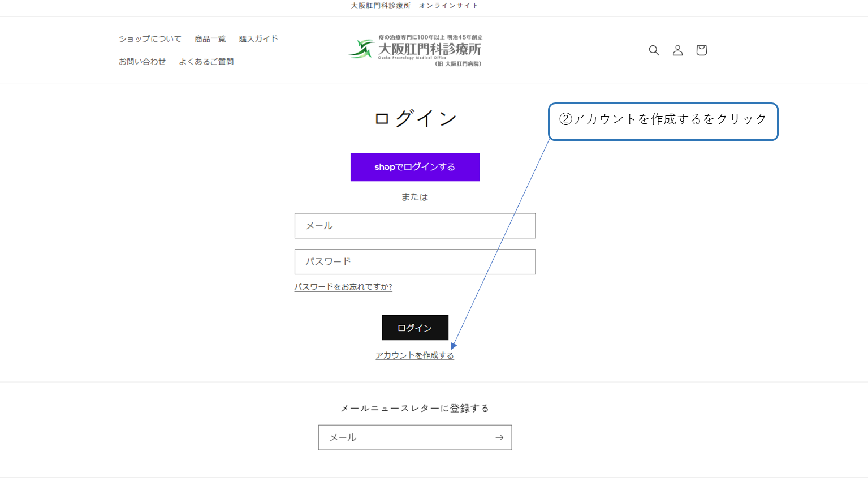Follow the アカウントを作成する link
This screenshot has width=868, height=481.
(414, 355)
